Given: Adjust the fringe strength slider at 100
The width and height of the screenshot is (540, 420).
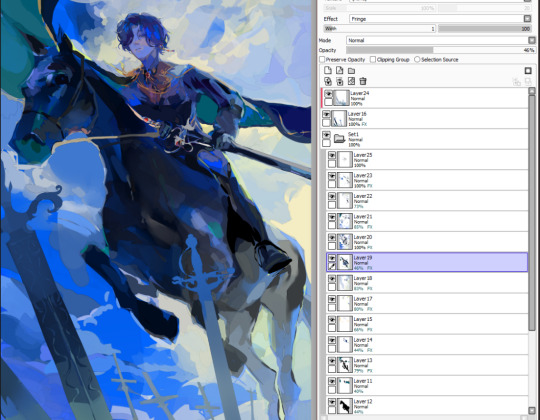Looking at the screenshot, I should coord(484,29).
